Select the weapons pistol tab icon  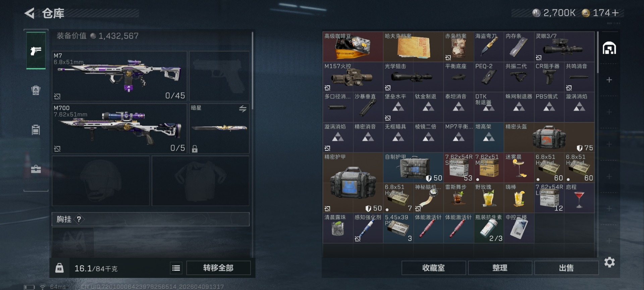[x=36, y=51]
